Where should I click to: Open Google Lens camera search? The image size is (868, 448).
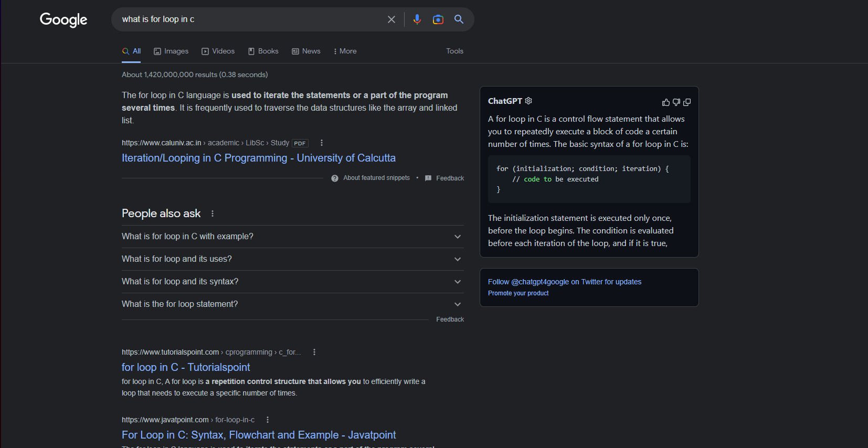click(x=438, y=19)
